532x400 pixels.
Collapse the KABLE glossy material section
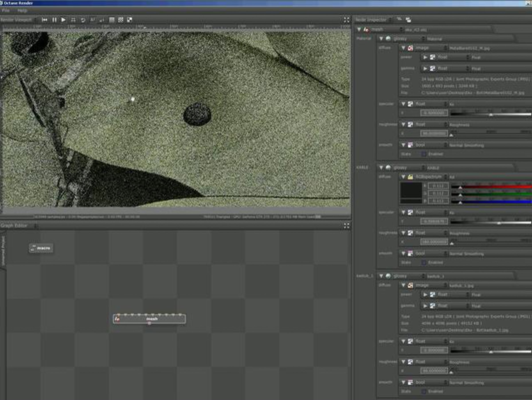381,168
